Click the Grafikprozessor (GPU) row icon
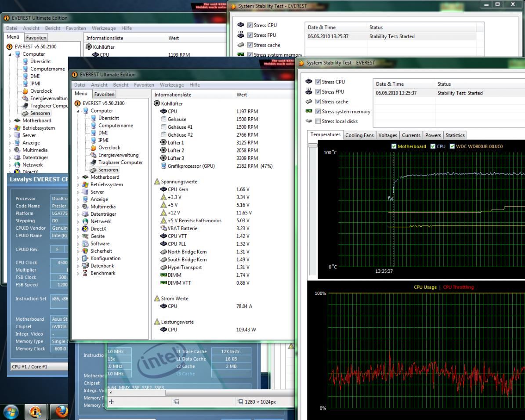Viewport: 525px width, 420px height. click(163, 166)
